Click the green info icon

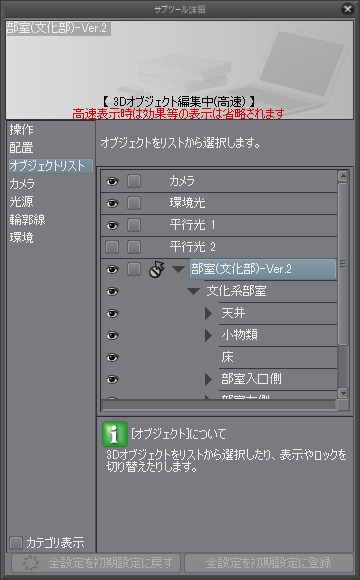(x=115, y=434)
